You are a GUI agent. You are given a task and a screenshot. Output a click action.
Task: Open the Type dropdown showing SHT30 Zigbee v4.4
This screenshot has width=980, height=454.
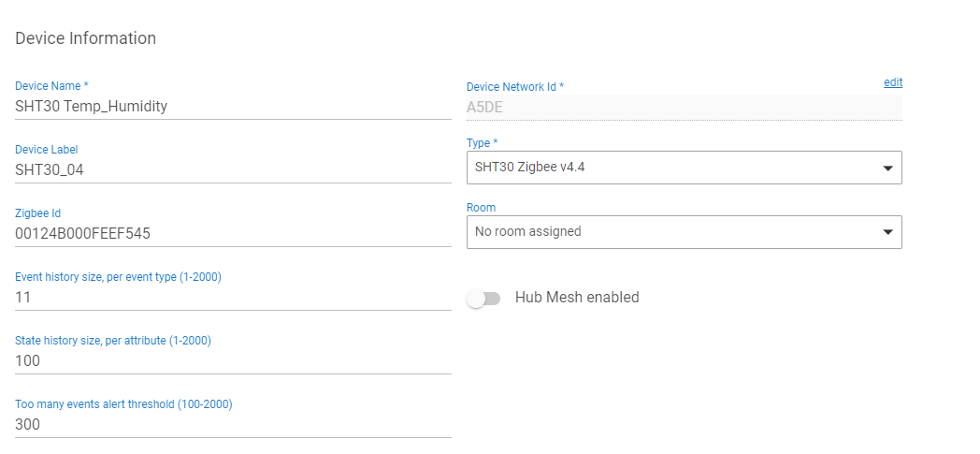click(x=673, y=168)
